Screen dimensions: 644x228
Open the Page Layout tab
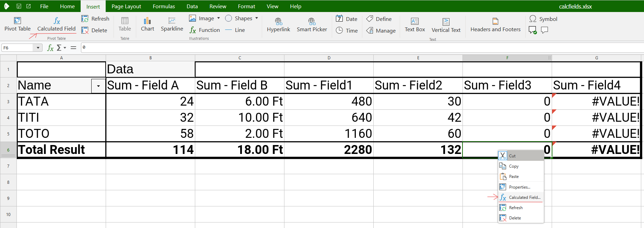(126, 6)
